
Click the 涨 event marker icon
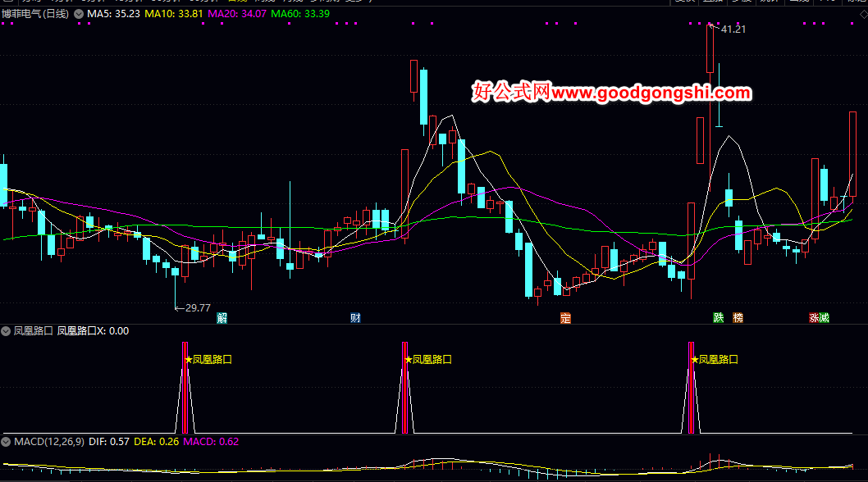(x=814, y=317)
